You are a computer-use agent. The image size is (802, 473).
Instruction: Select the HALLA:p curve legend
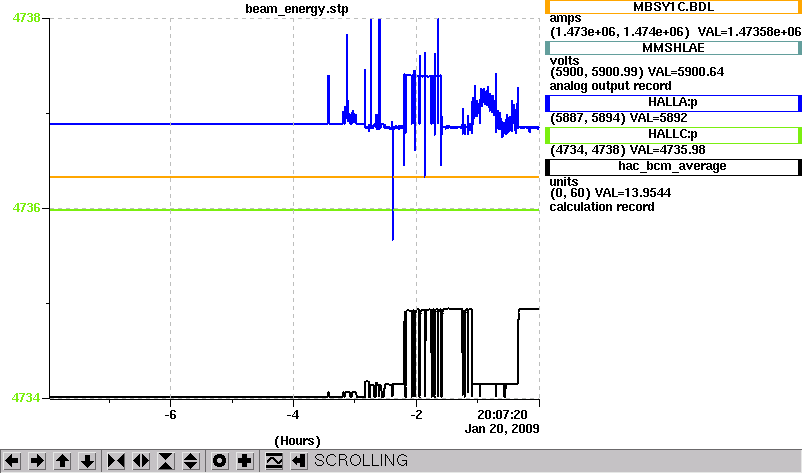pos(673,102)
